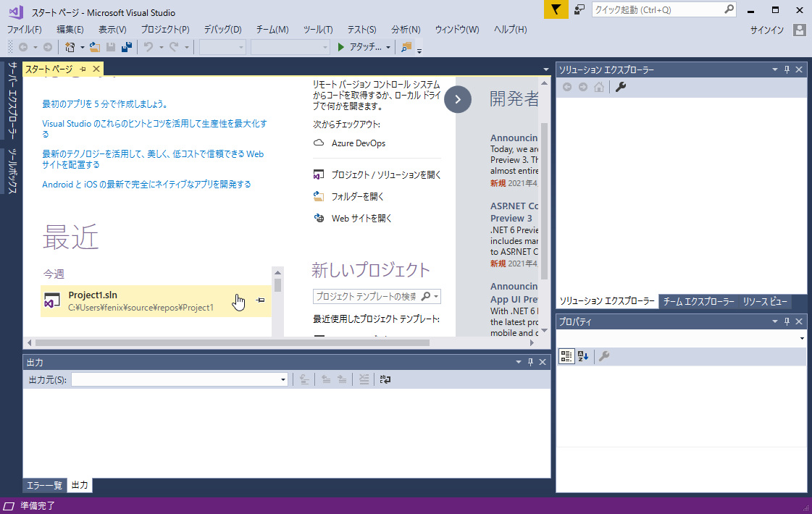Toggle word wrap icon in Output panel
The width and height of the screenshot is (812, 514).
click(385, 379)
